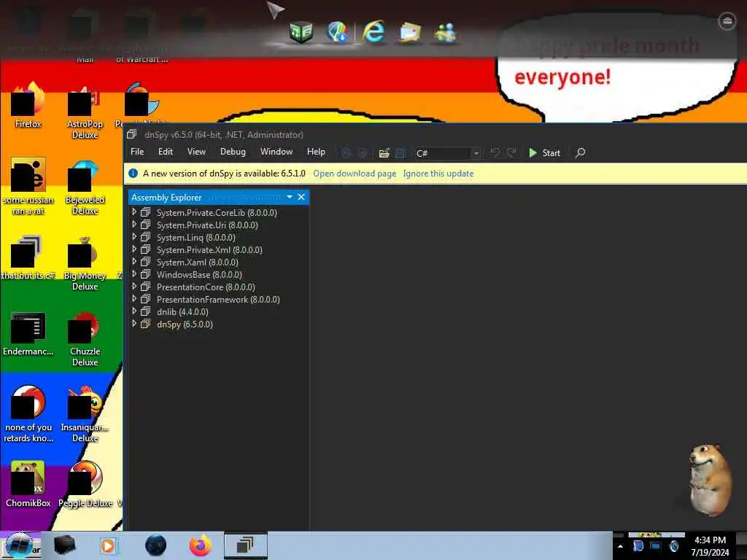Select Chuzzle Deluxe desktop icon
Viewport: 747px width, 560px height.
pyautogui.click(x=85, y=339)
